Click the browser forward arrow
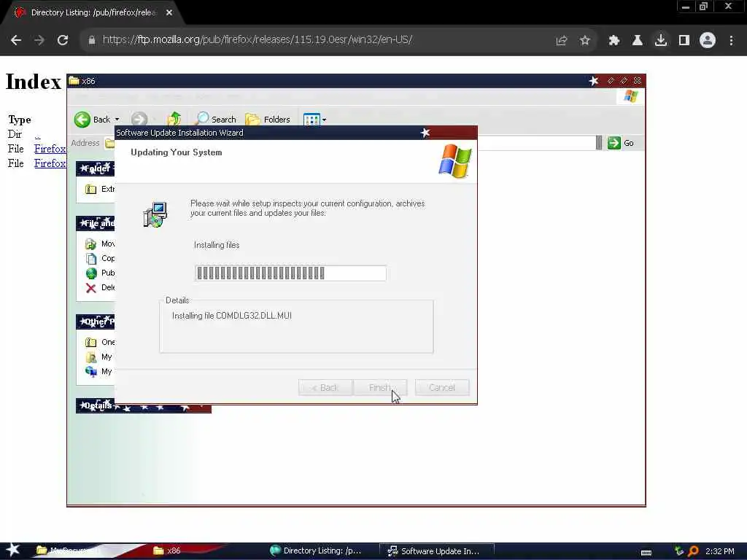Screen dimensions: 747x560 tap(39, 40)
